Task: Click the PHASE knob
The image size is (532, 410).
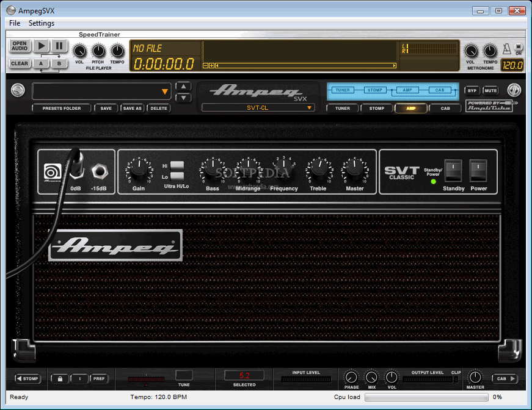Action: tap(351, 377)
